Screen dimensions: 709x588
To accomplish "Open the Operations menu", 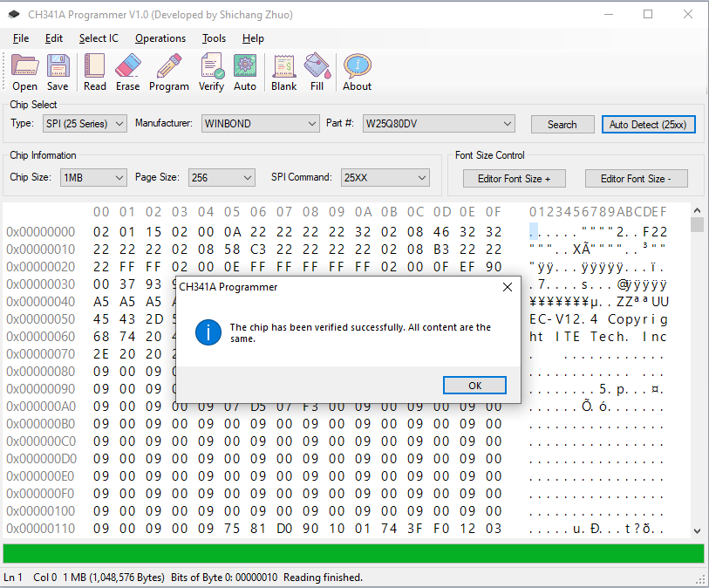I will [x=160, y=38].
